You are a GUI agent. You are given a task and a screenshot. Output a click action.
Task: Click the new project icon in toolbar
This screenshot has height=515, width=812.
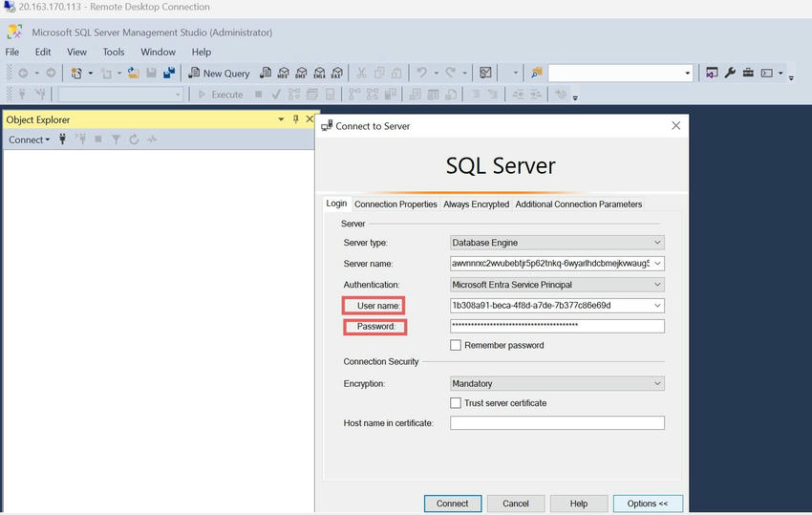[x=76, y=73]
